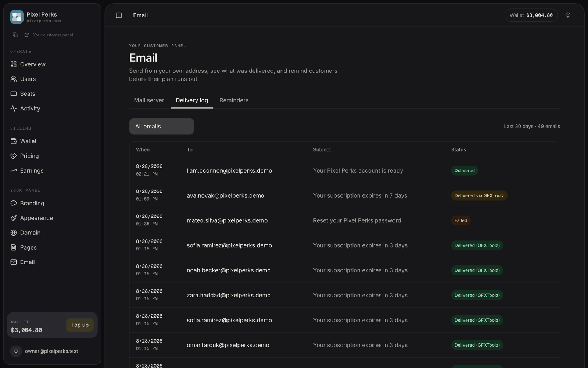Select omar.farouk@pixelperks.demo recipient

(228, 345)
